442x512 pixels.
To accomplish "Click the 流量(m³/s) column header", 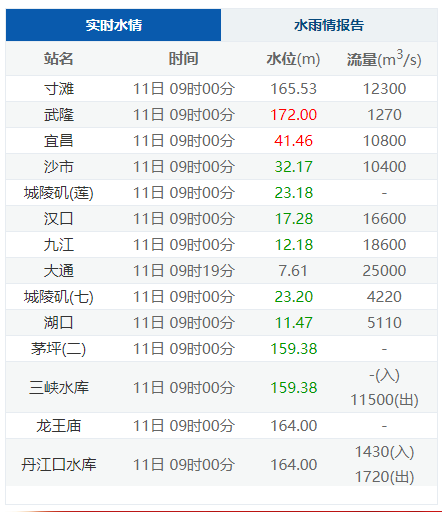I will tap(384, 59).
